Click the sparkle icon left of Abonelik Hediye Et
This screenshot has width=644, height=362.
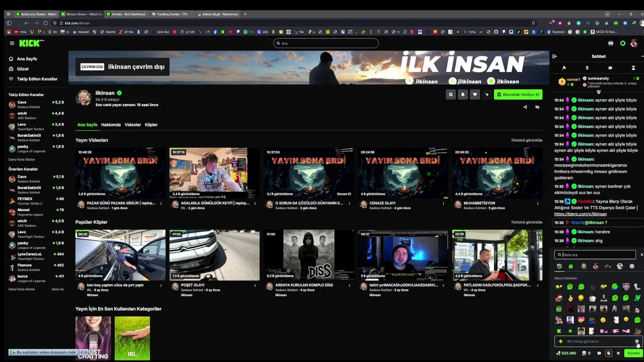pyautogui.click(x=487, y=95)
